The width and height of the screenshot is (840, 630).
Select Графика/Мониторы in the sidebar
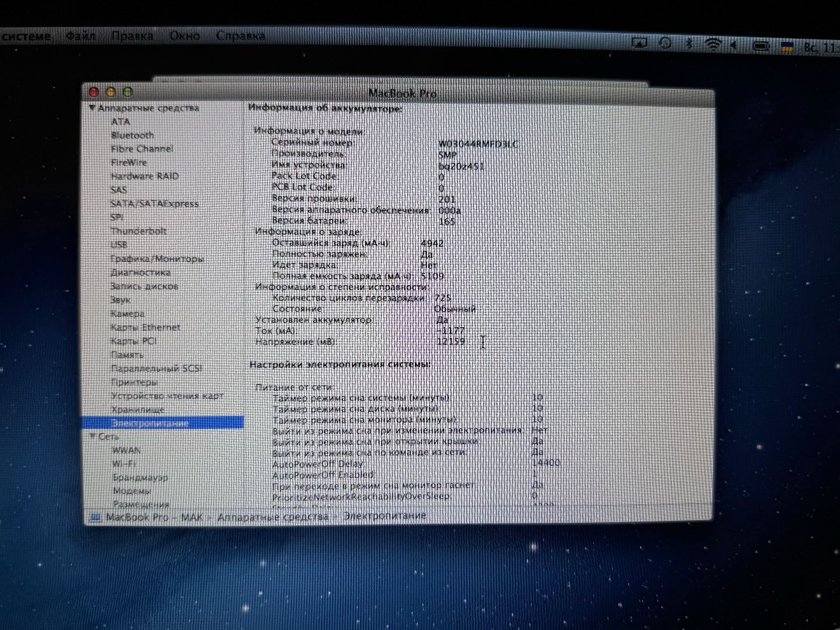point(157,258)
